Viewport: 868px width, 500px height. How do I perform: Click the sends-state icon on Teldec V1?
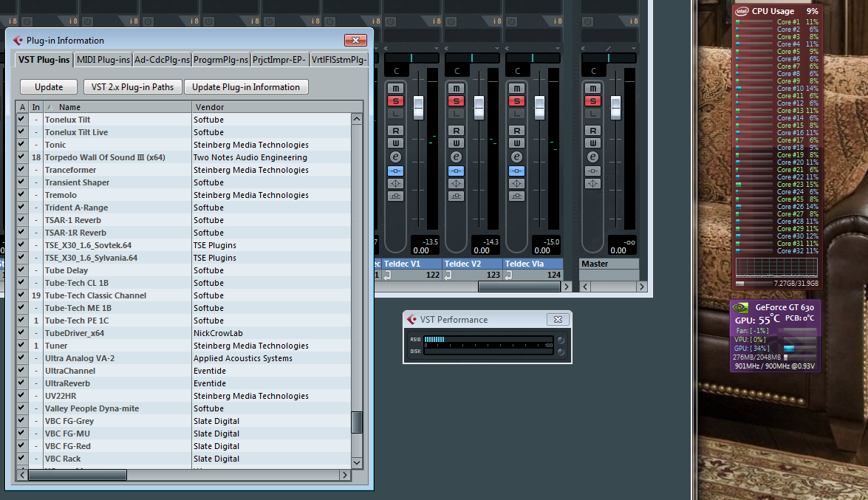click(395, 196)
